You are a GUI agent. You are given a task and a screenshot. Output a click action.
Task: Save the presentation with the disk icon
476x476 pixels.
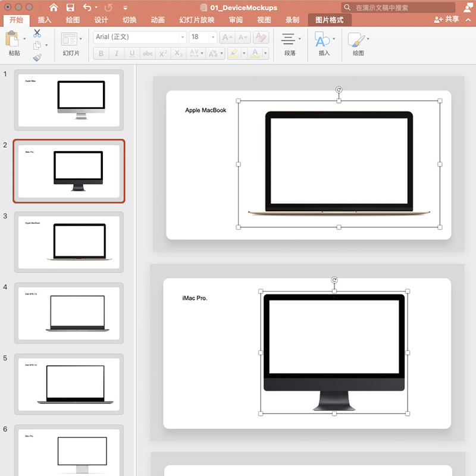[x=70, y=7]
